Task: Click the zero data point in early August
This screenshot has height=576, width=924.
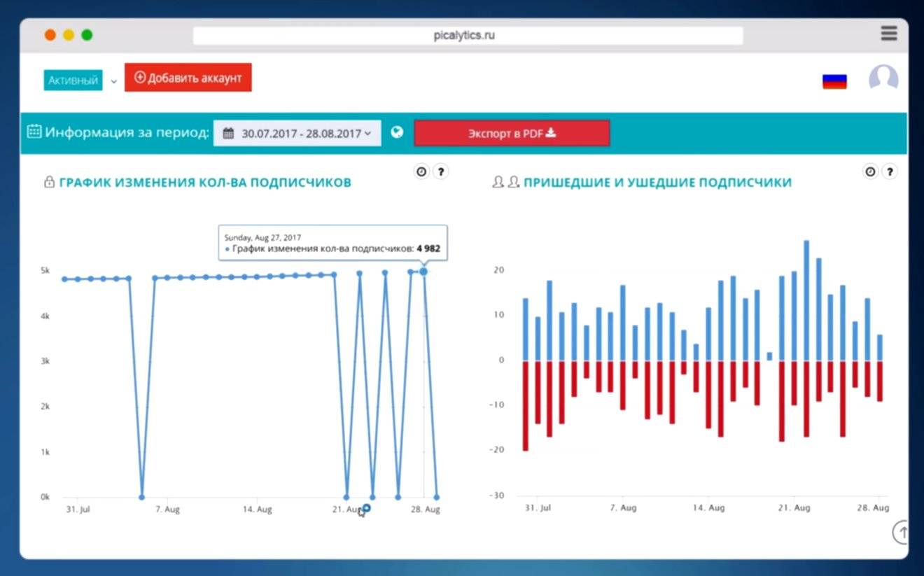Action: [x=141, y=497]
